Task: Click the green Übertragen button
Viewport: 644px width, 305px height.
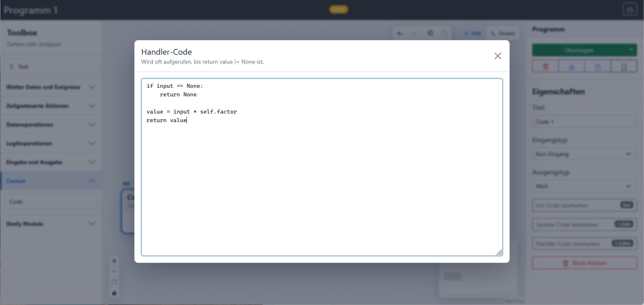Action: point(579,50)
